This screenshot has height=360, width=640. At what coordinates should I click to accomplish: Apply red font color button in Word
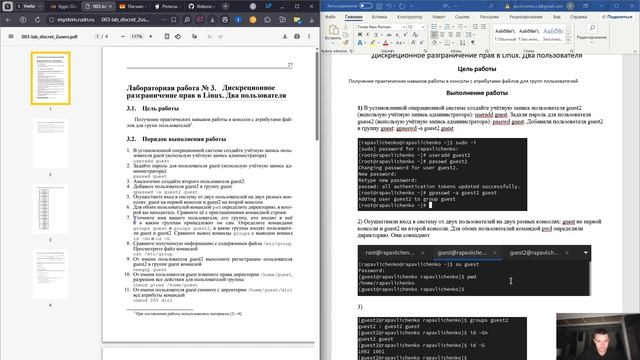[x=386, y=43]
